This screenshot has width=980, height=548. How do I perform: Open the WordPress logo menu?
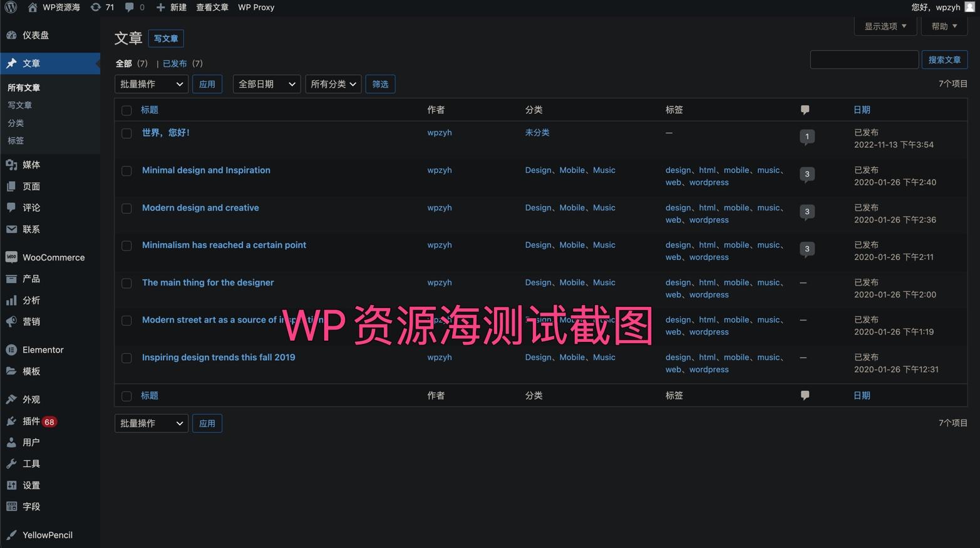click(11, 8)
